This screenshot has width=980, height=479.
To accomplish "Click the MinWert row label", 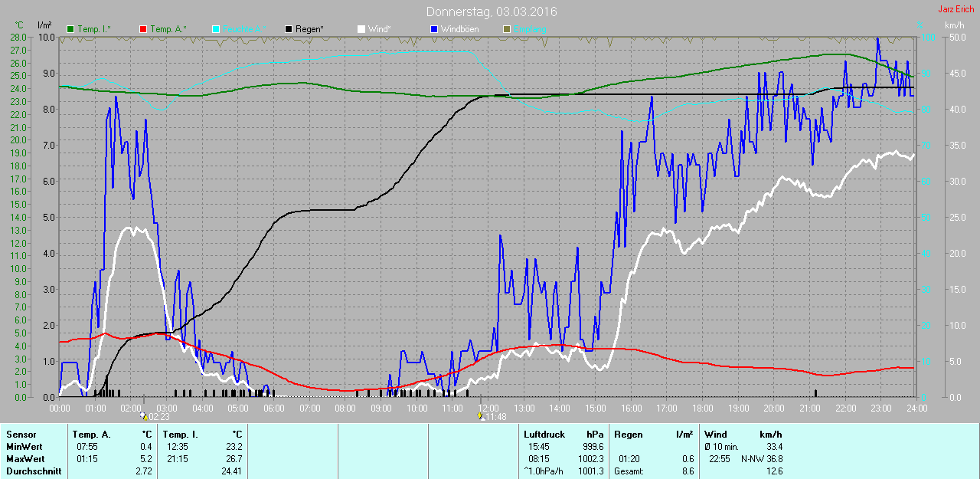I will (24, 446).
